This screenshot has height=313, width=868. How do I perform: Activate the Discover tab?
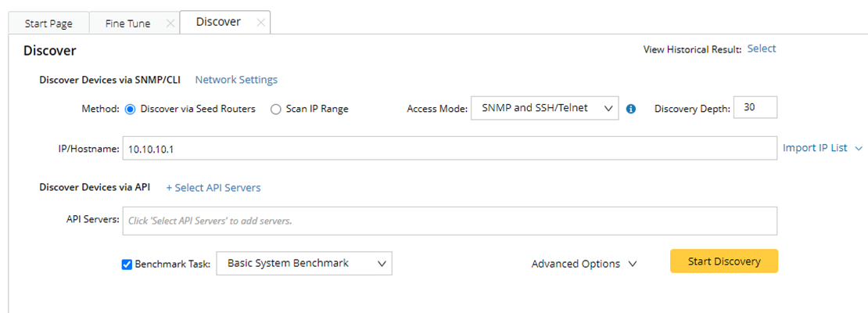coord(218,22)
